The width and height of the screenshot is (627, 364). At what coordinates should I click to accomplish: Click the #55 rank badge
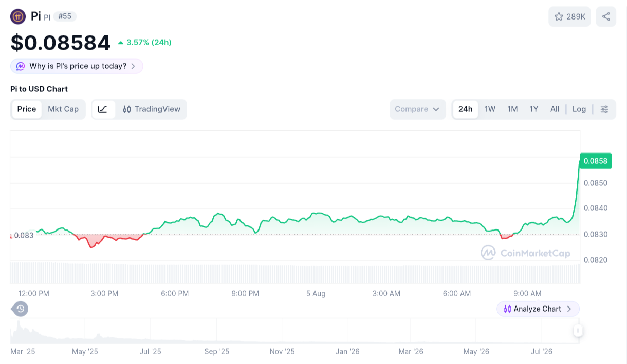click(65, 16)
